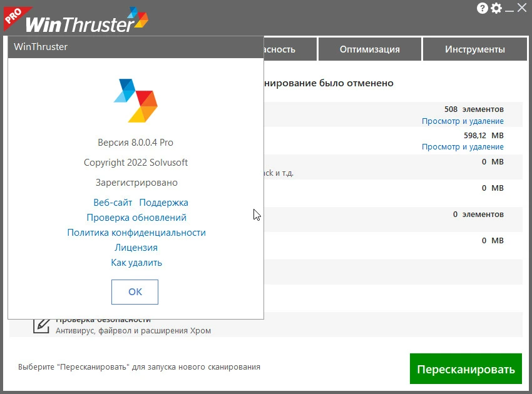Select the partially hidden …асность tab
Viewport: 532px width, 394px height.
click(x=290, y=49)
